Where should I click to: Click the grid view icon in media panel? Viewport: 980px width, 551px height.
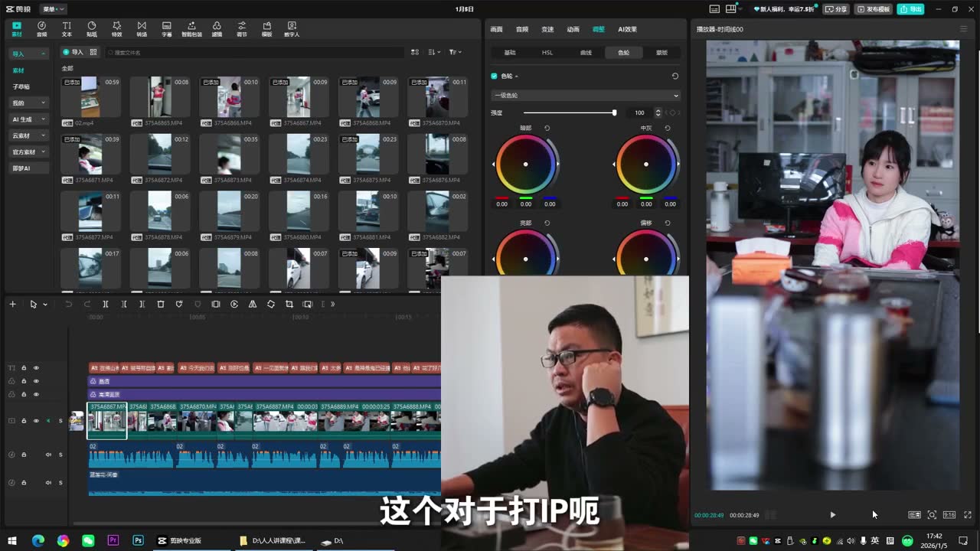pos(415,52)
